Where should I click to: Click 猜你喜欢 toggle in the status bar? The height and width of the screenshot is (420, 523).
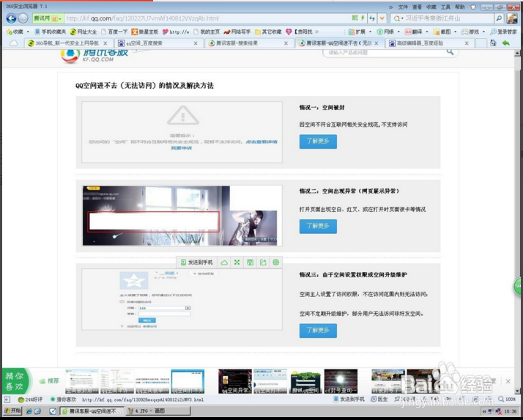64,399
